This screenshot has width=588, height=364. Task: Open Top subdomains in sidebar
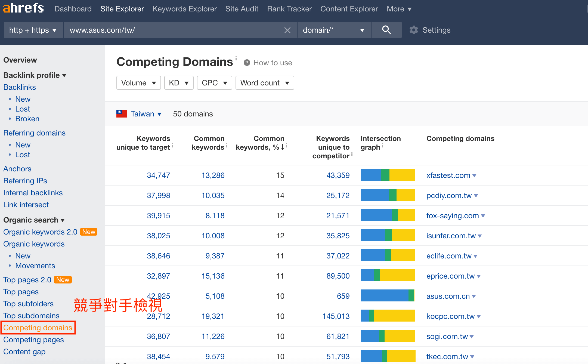tap(31, 316)
